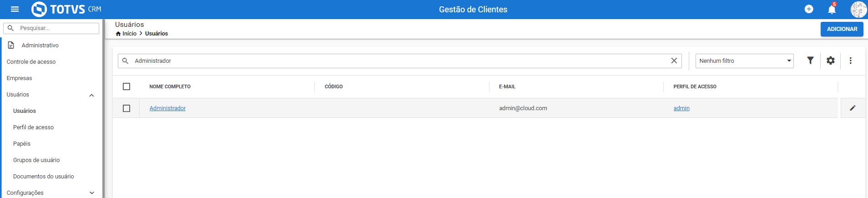Sort by NOME COMPLETO column
Image resolution: width=868 pixels, height=198 pixels.
170,86
